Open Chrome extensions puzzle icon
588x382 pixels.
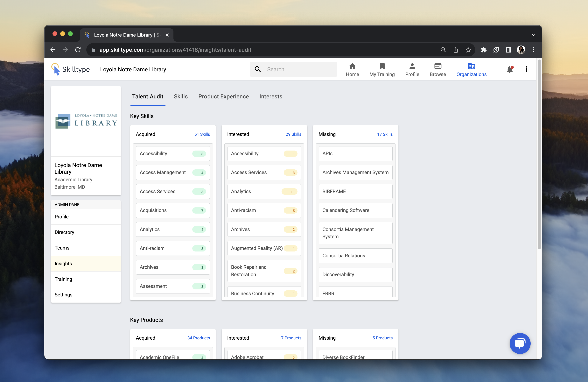coord(484,50)
